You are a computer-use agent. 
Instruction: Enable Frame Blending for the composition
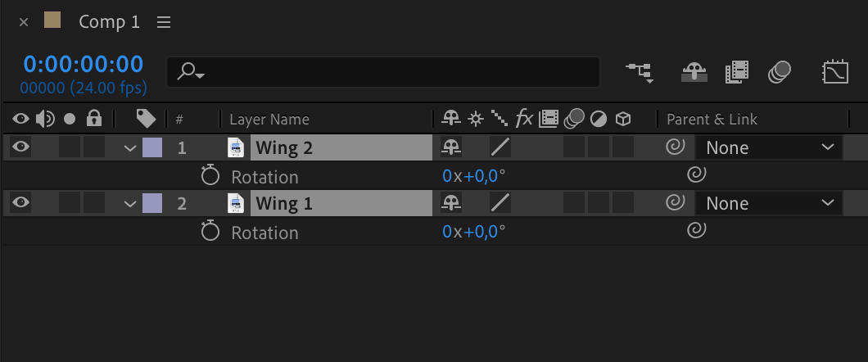coord(737,73)
